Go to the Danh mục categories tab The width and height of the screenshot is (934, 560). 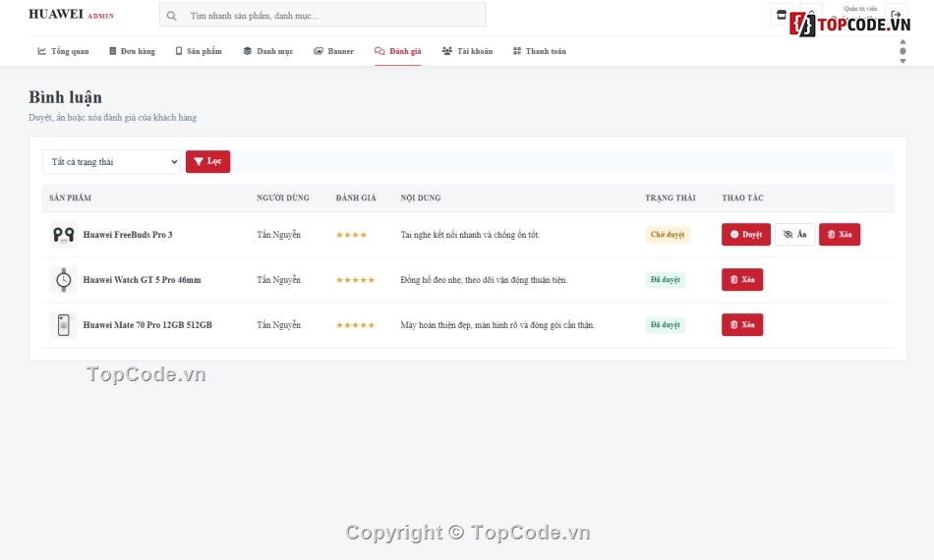tap(268, 51)
